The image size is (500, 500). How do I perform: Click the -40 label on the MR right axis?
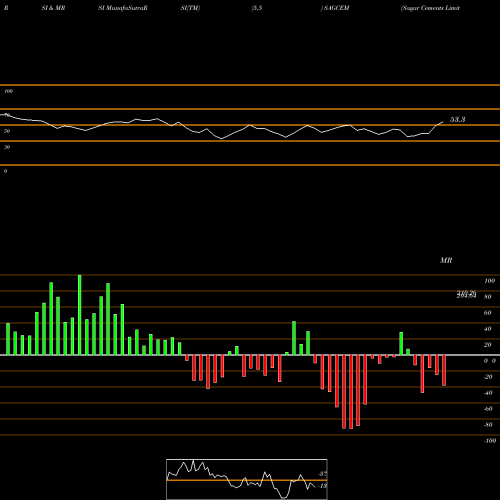pos(488,393)
